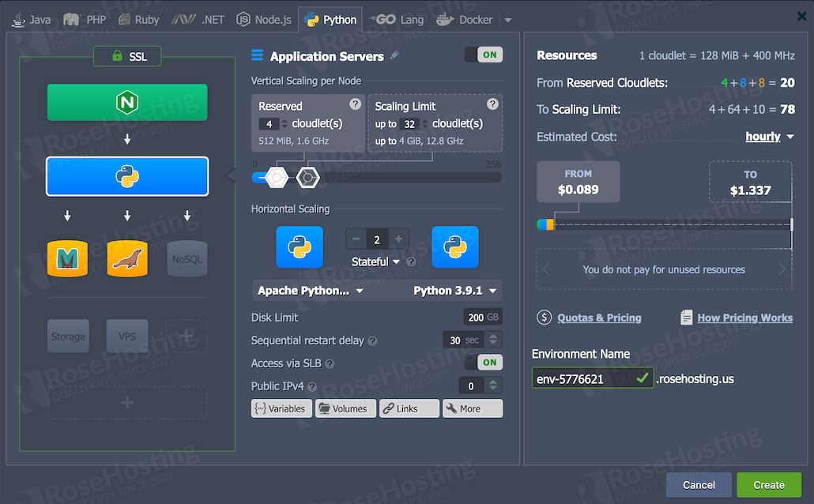Add a Storage node
Viewport: 814px width, 504px height.
coord(68,337)
